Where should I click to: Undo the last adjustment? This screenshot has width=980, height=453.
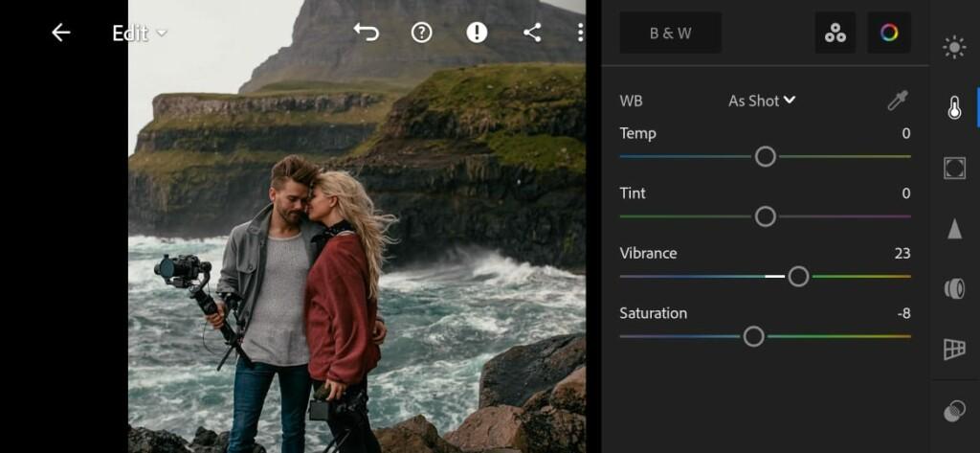click(x=367, y=32)
